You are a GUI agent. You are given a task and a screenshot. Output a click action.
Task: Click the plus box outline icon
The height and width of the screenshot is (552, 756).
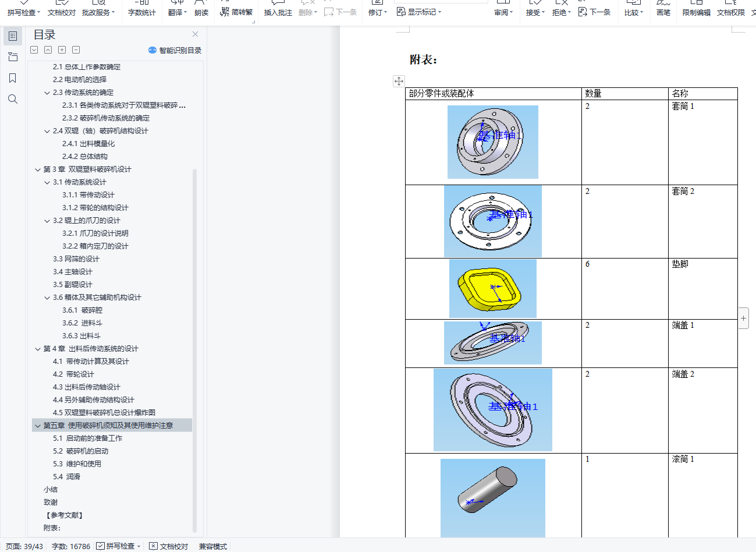tap(62, 50)
